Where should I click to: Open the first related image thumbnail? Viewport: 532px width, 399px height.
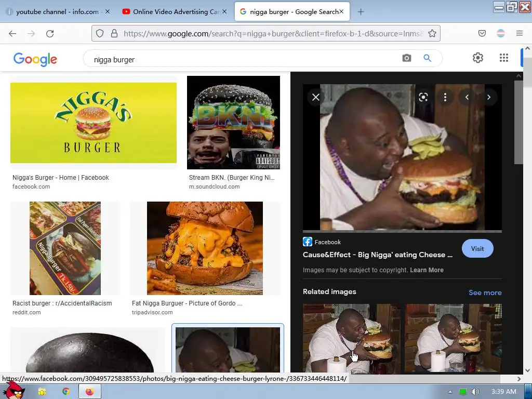click(x=352, y=338)
